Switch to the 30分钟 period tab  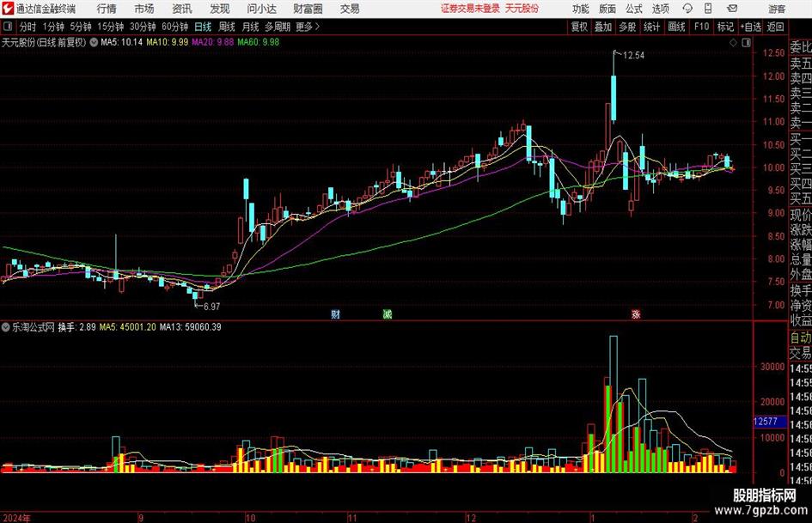coord(143,27)
